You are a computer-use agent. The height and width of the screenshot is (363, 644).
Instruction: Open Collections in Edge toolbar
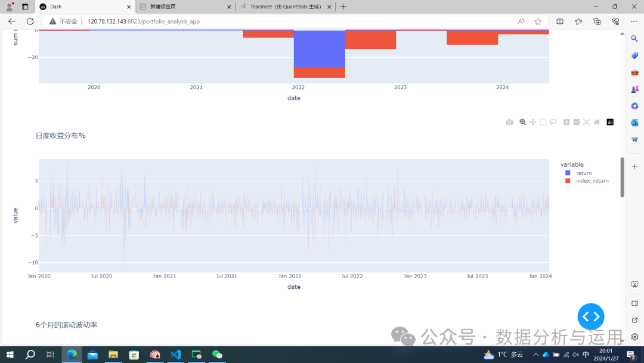(x=597, y=21)
